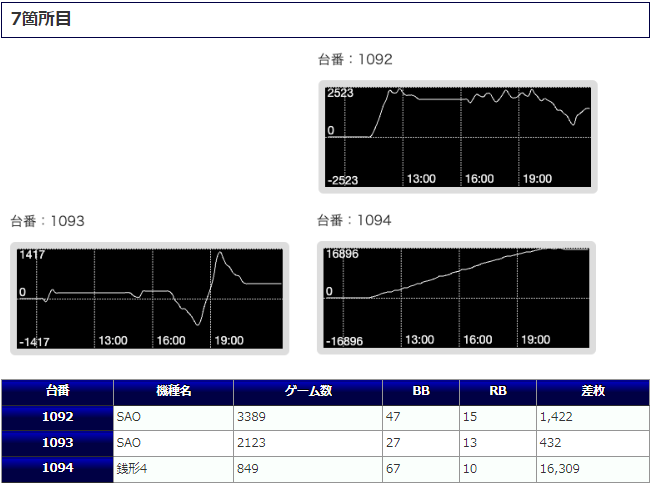Click 差枚 value 1,422
Image resolution: width=652 pixels, height=490 pixels.
click(x=556, y=417)
